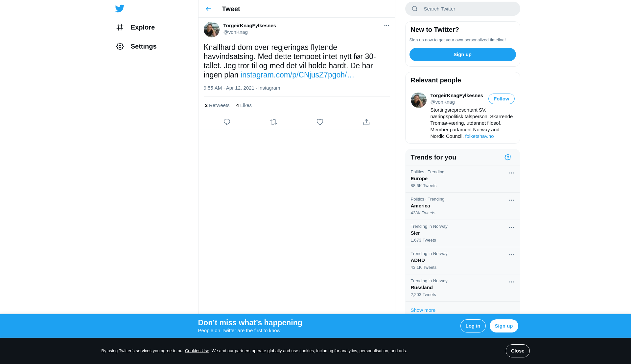631x364 pixels.
Task: Open the @vonKnag handle on the tweet
Action: point(235,32)
